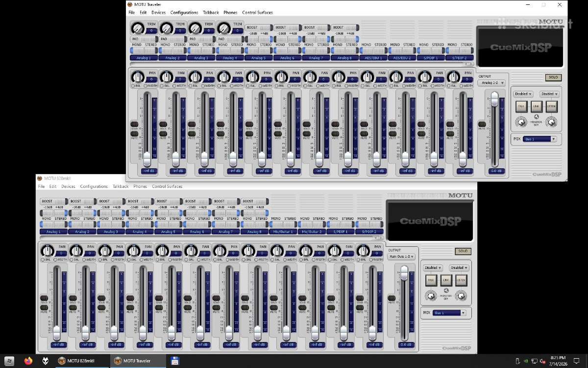Image resolution: width=588 pixels, height=368 pixels.
Task: Open Phones menu in MOTU 828mkII window
Action: [140, 186]
